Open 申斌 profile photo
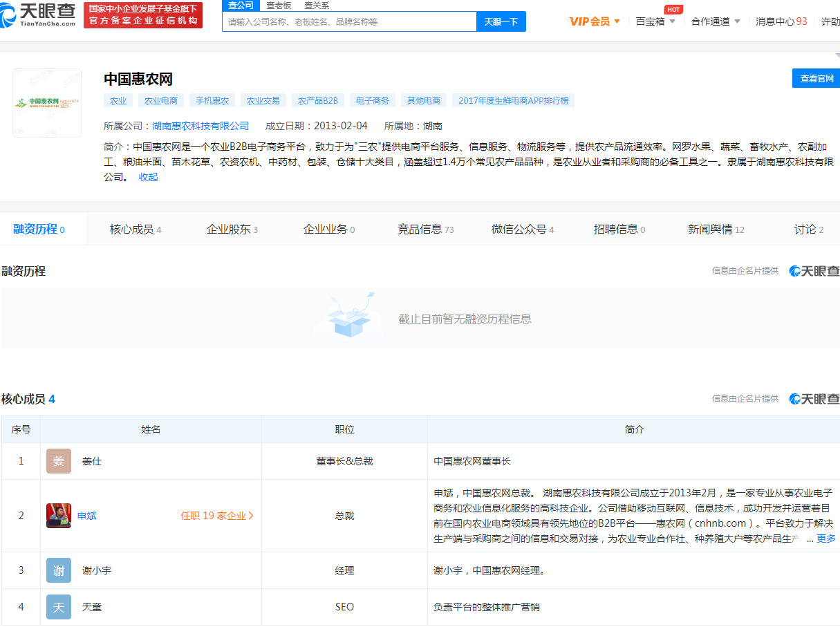 coord(59,516)
